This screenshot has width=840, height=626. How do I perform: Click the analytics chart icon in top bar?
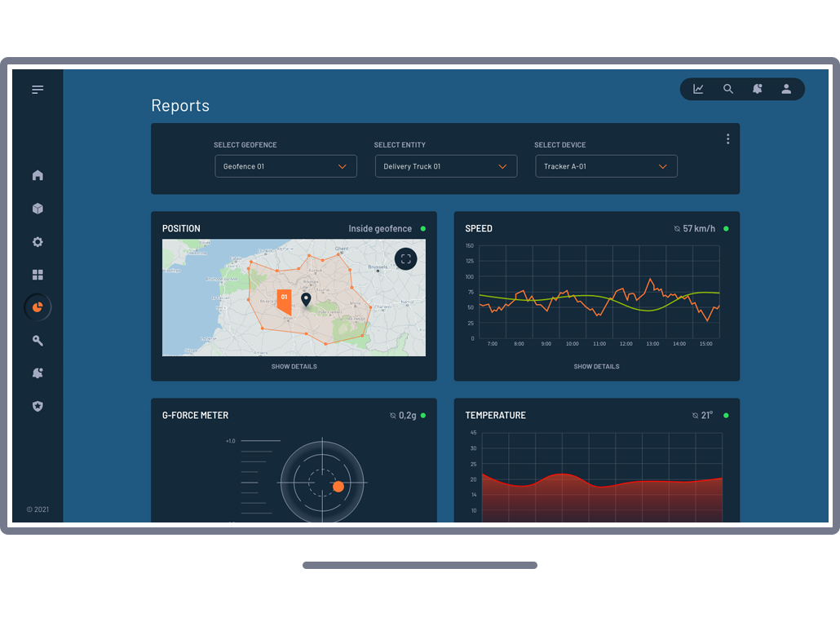[x=698, y=90]
